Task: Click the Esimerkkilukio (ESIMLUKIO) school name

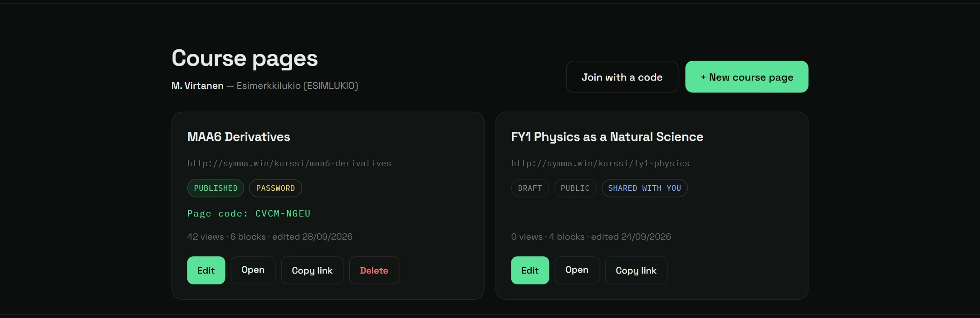Action: (x=297, y=86)
